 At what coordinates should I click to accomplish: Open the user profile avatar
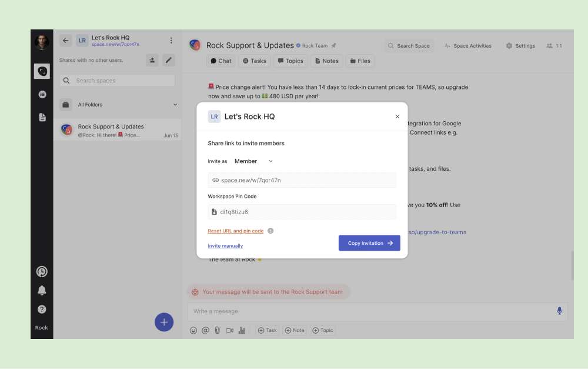[x=42, y=42]
